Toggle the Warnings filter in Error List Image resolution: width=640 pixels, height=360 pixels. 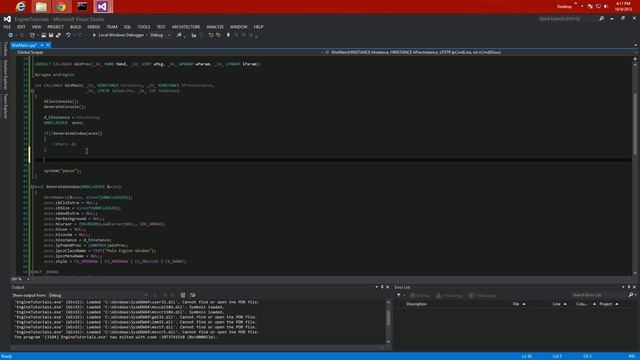(449, 295)
